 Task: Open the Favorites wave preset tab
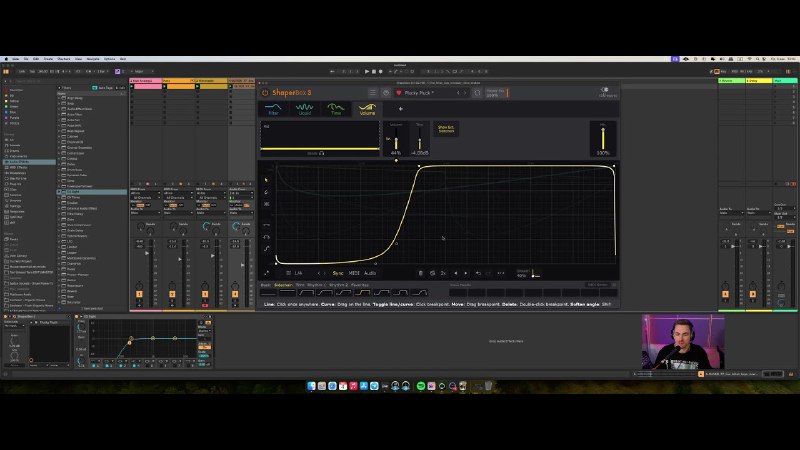tap(360, 285)
